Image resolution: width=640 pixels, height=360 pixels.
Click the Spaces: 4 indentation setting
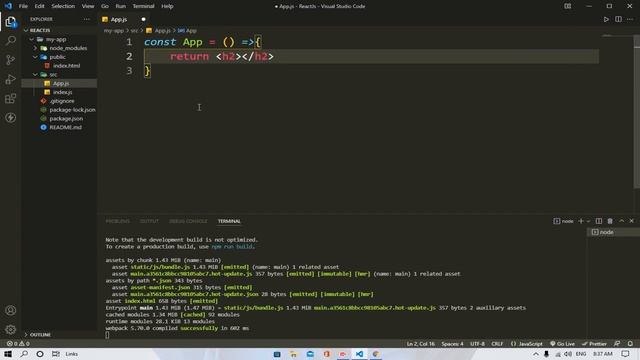pyautogui.click(x=452, y=344)
